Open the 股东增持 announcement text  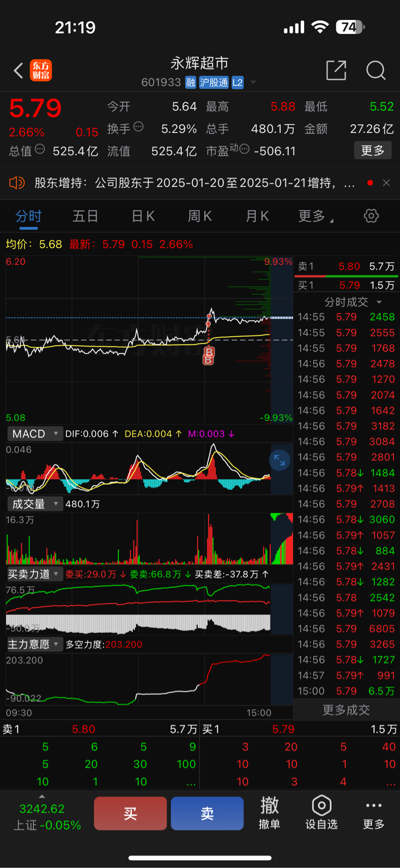(195, 183)
